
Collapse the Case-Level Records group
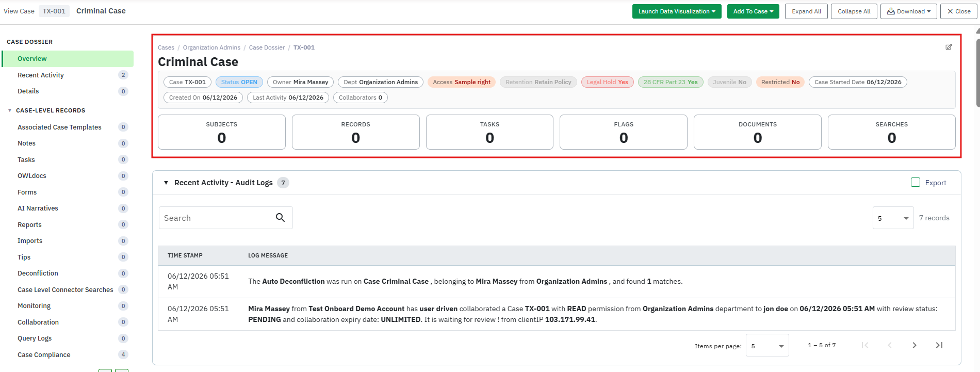10,110
